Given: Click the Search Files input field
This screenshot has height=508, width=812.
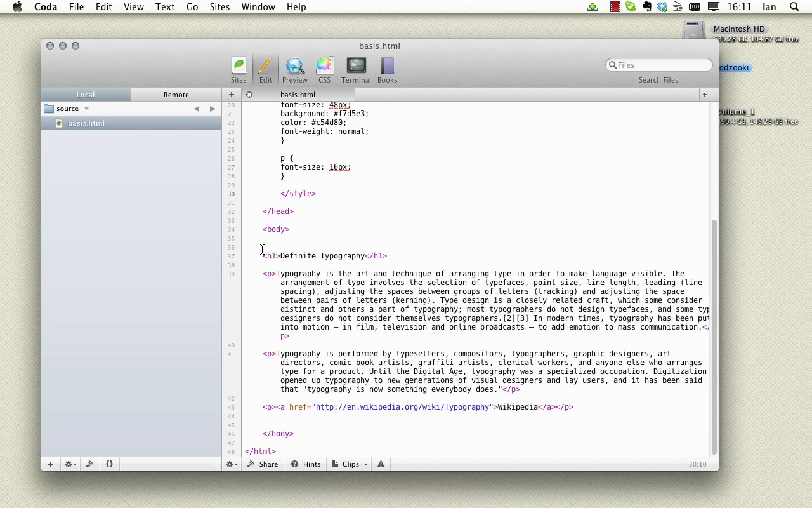Looking at the screenshot, I should 660,65.
